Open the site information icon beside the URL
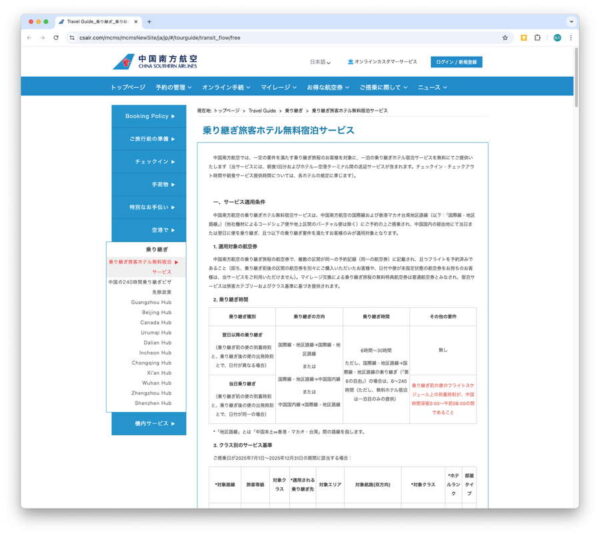Image resolution: width=600 pixels, height=536 pixels. coord(72,37)
